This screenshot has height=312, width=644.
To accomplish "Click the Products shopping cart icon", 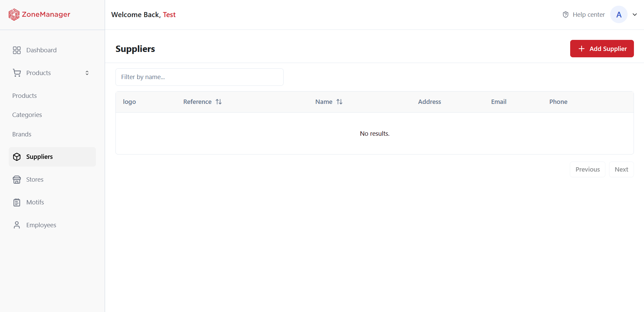I will click(17, 73).
